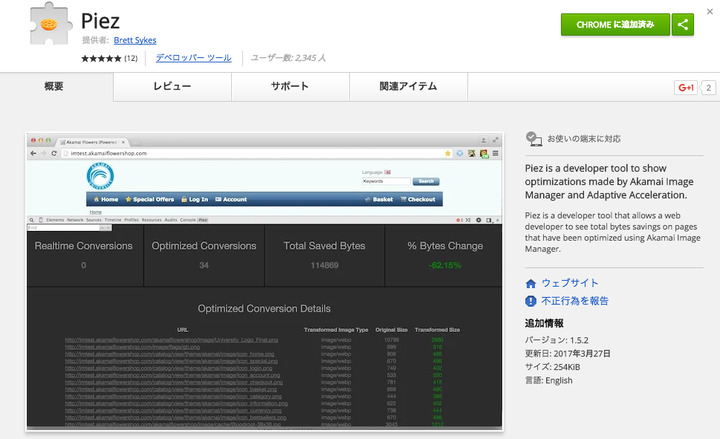Switch to the 関連アイテム tab
Screen dimensions: 720x439
pos(408,86)
